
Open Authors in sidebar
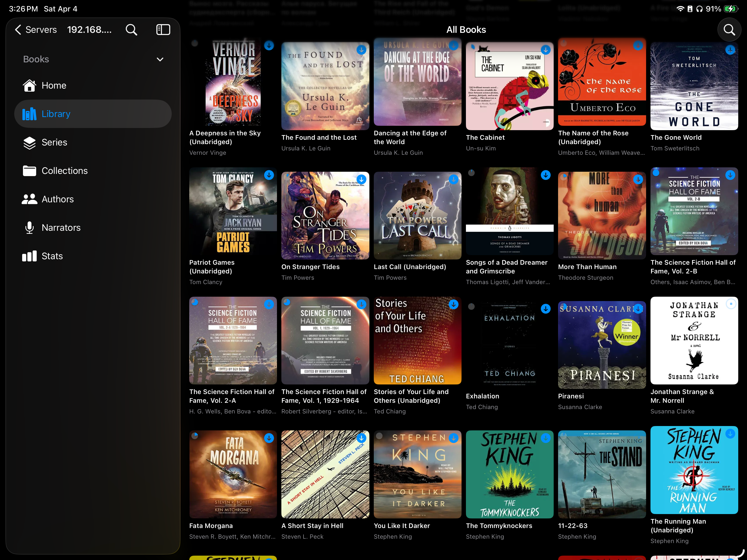point(93,199)
